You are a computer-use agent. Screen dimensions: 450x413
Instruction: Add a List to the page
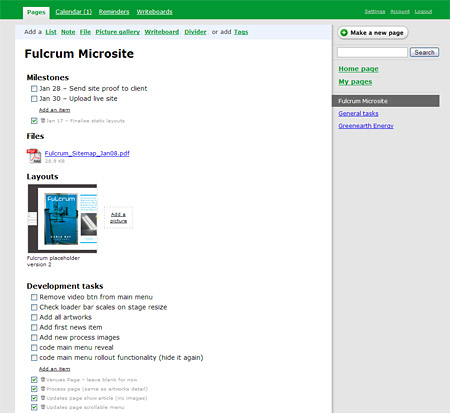[x=51, y=32]
